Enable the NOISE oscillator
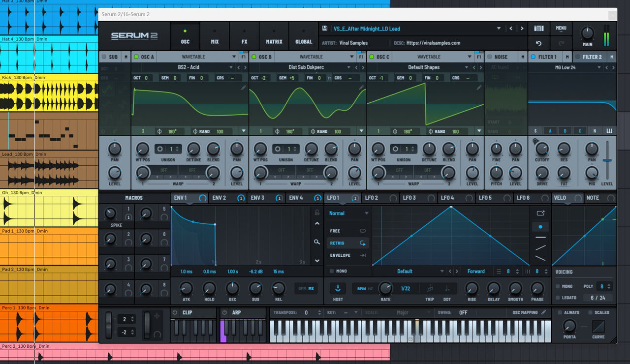This screenshot has width=630, height=364. coord(490,57)
